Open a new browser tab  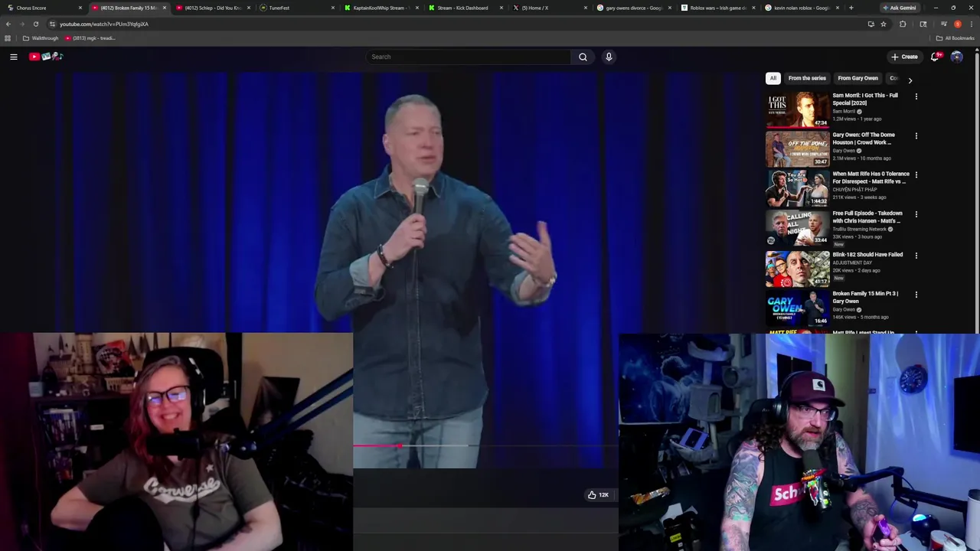coord(851,8)
